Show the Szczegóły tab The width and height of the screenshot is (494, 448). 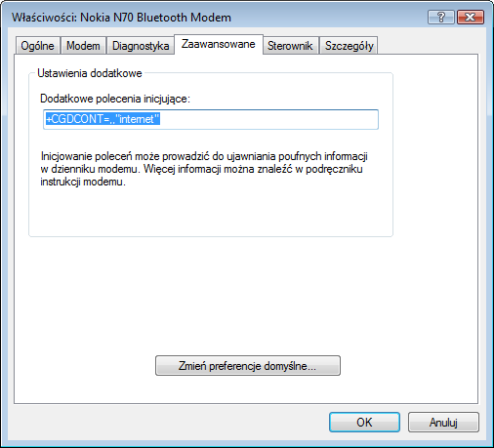point(349,45)
